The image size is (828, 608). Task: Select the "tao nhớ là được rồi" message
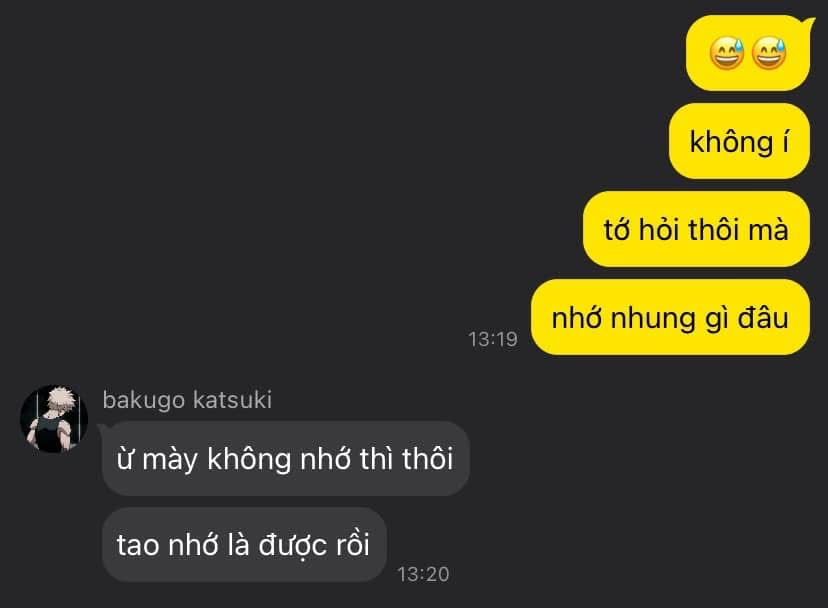click(244, 545)
